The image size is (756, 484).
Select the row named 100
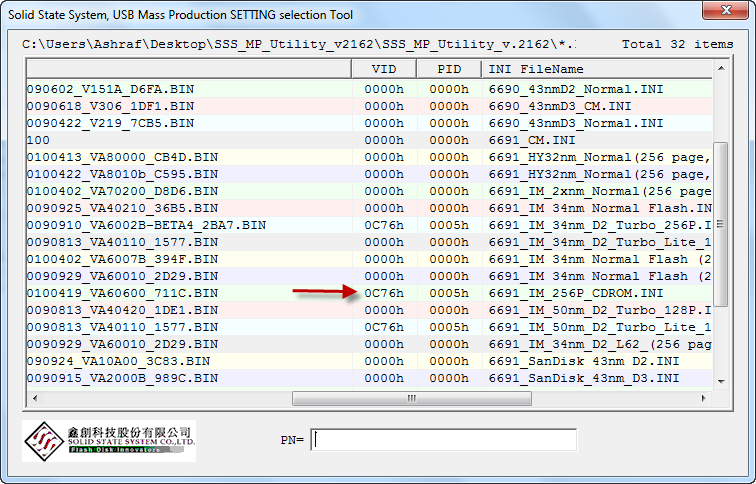coord(369,140)
